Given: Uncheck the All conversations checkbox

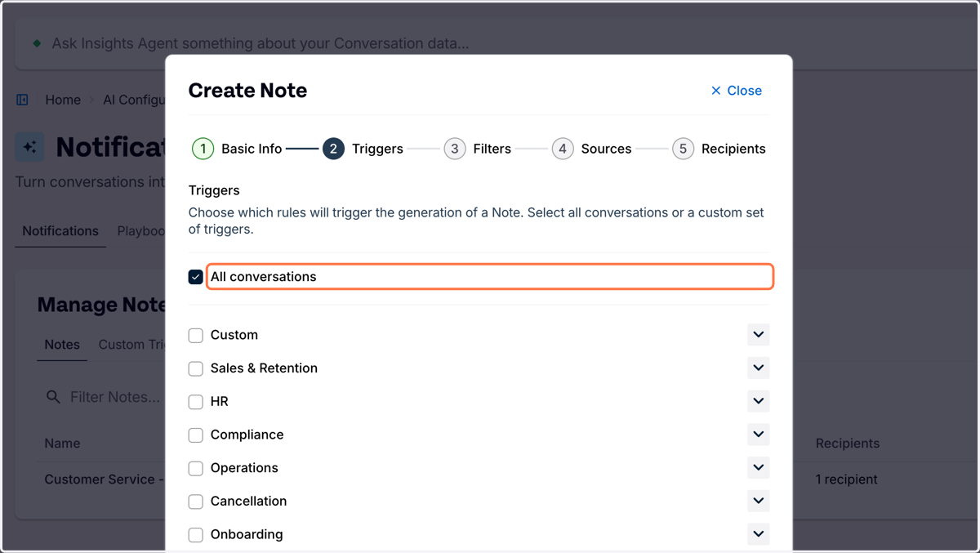Looking at the screenshot, I should click(196, 277).
